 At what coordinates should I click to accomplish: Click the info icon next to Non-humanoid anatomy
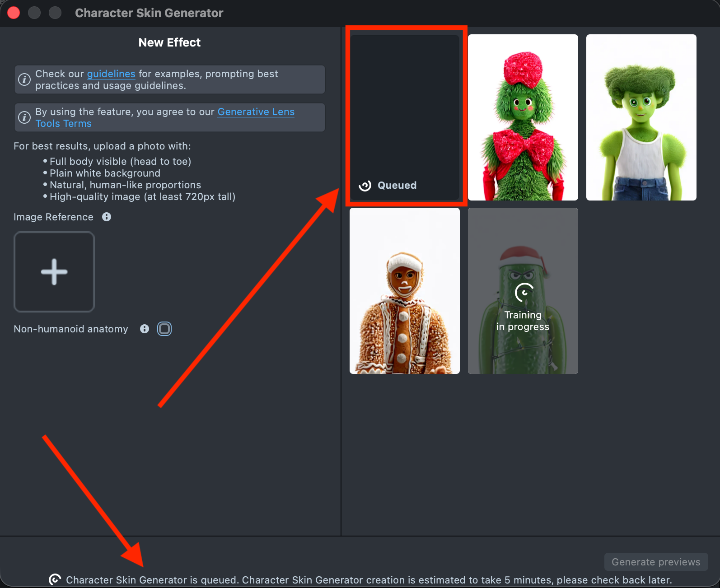pyautogui.click(x=145, y=329)
